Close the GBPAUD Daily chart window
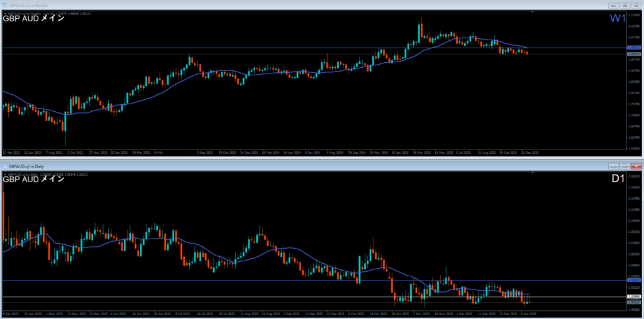This screenshot has width=644, height=319. click(636, 166)
